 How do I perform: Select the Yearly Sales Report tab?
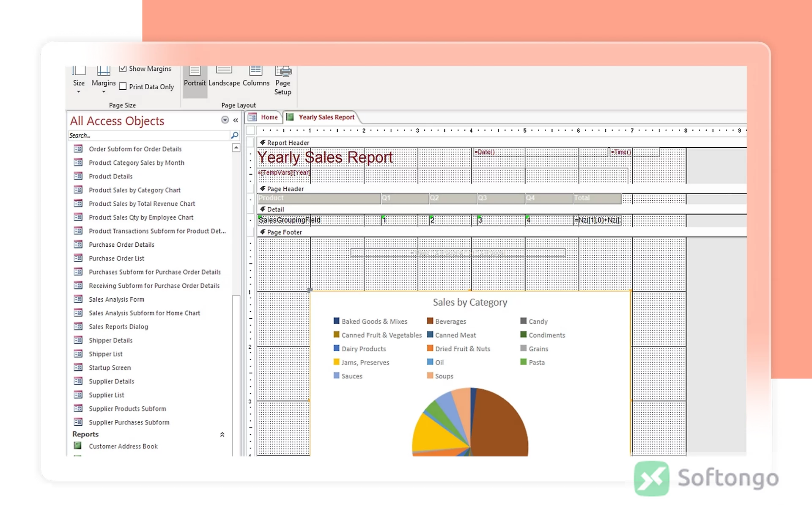click(321, 117)
